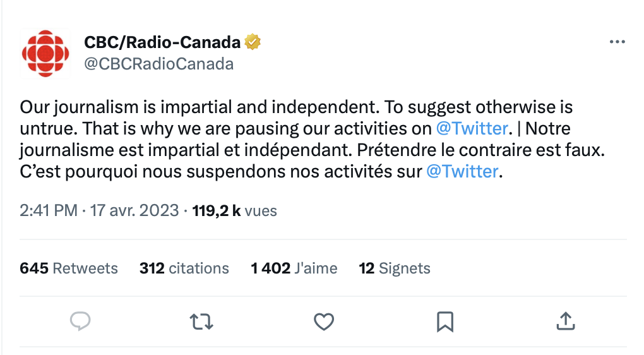Screen dimensions: 644x355
Task: Click the @Twitter mention in French text
Action: point(463,171)
